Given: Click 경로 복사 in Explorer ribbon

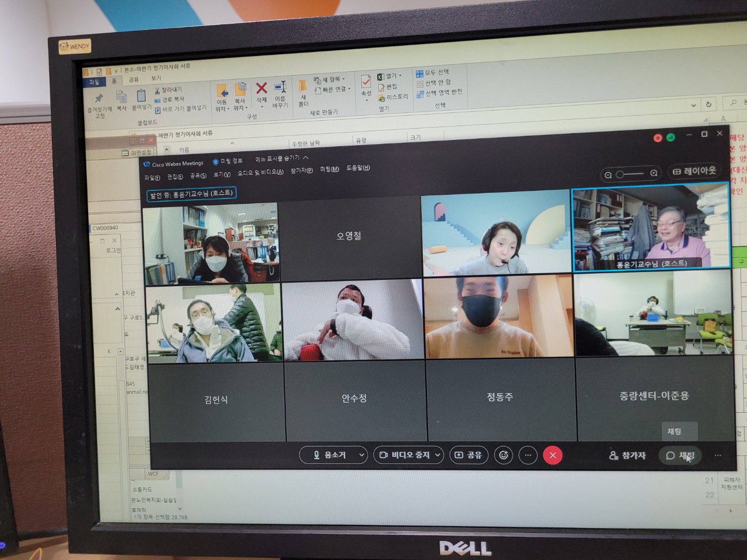Looking at the screenshot, I should click(170, 99).
